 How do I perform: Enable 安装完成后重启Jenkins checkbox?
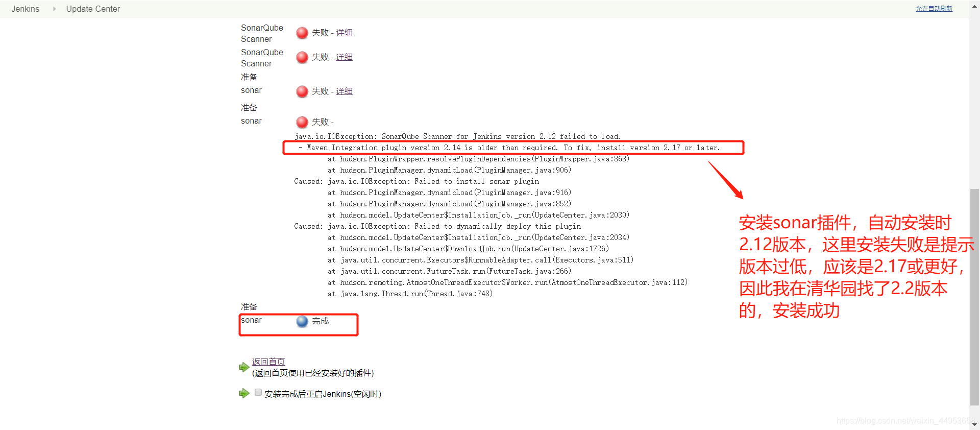tap(258, 392)
